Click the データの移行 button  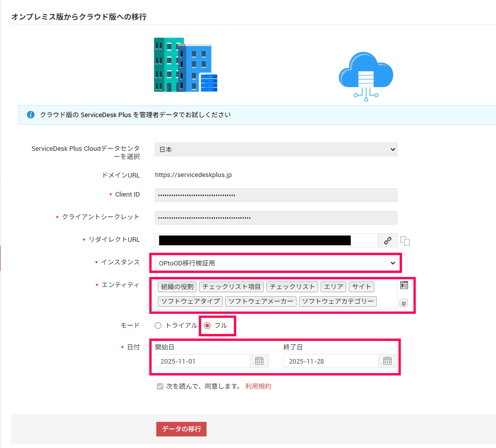(x=181, y=429)
